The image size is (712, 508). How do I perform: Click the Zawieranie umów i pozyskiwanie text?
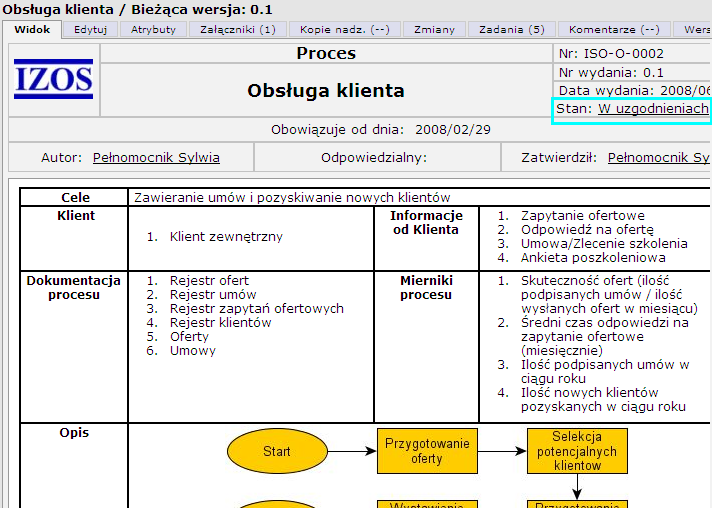click(x=292, y=197)
